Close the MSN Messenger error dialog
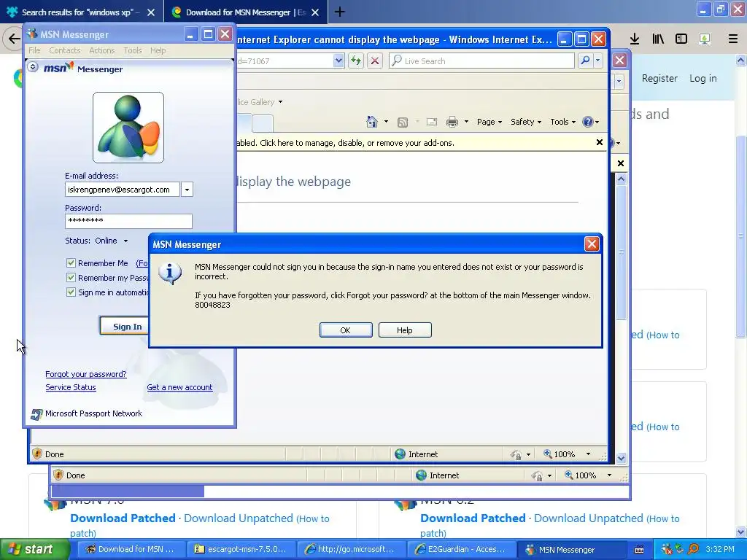The height and width of the screenshot is (560, 747). click(x=592, y=244)
